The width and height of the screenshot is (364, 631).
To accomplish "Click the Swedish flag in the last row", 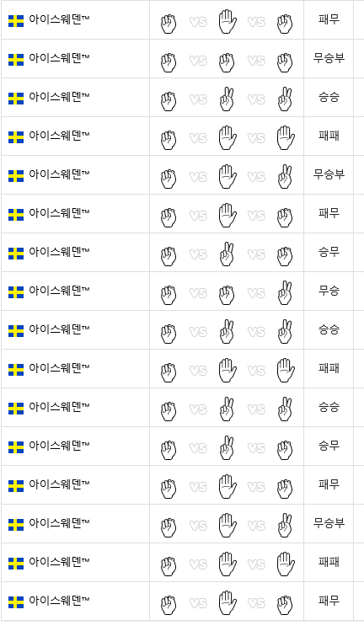I will coord(16,602).
